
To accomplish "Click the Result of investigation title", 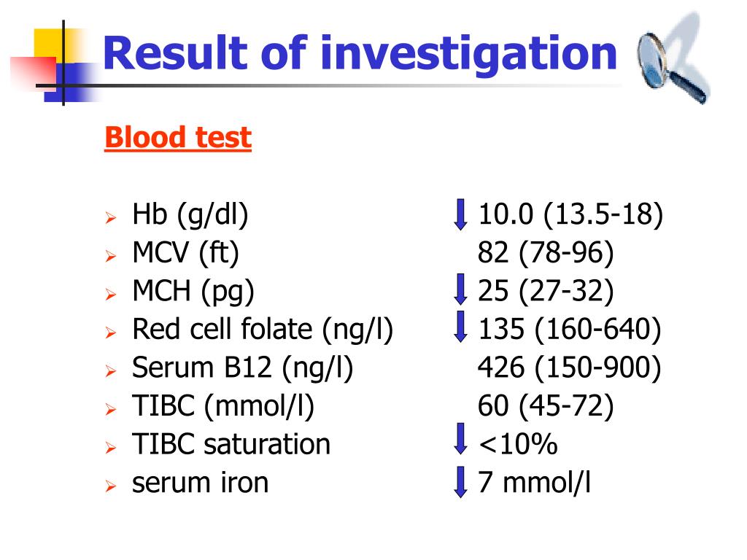I will pos(360,53).
